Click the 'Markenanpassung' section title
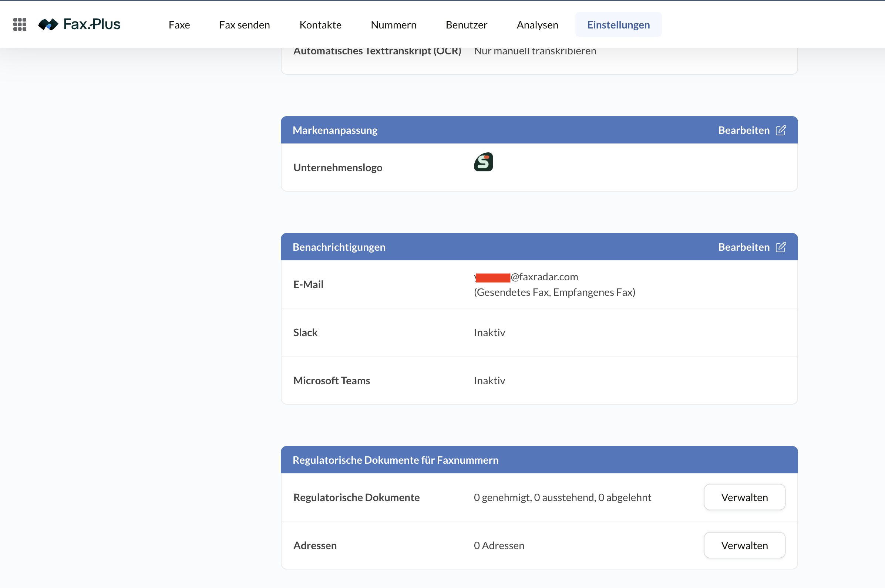 (x=335, y=130)
